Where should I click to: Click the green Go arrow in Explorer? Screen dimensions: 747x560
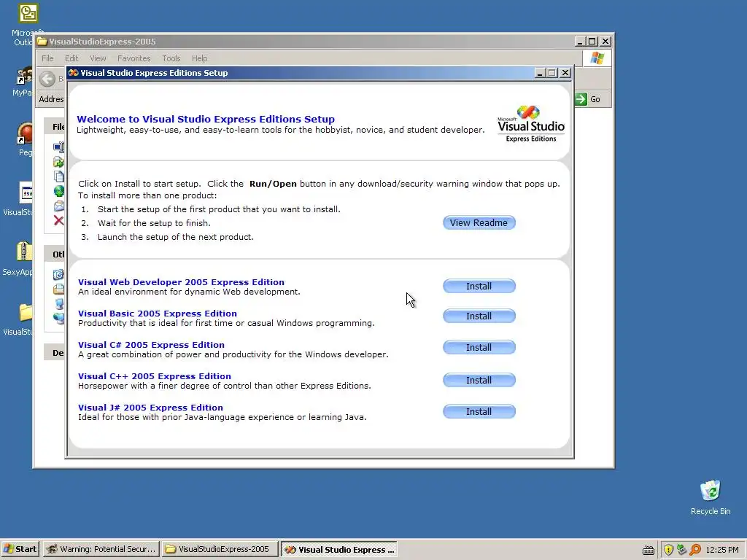581,99
